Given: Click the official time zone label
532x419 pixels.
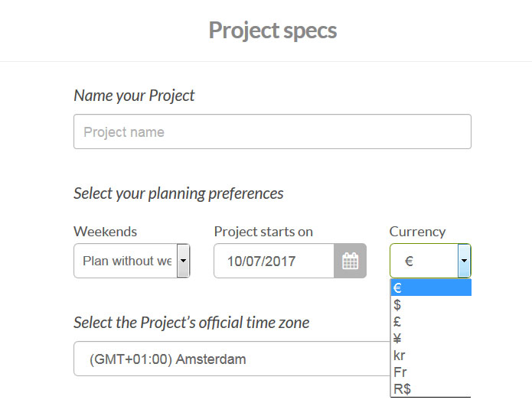Looking at the screenshot, I should pyautogui.click(x=191, y=323).
